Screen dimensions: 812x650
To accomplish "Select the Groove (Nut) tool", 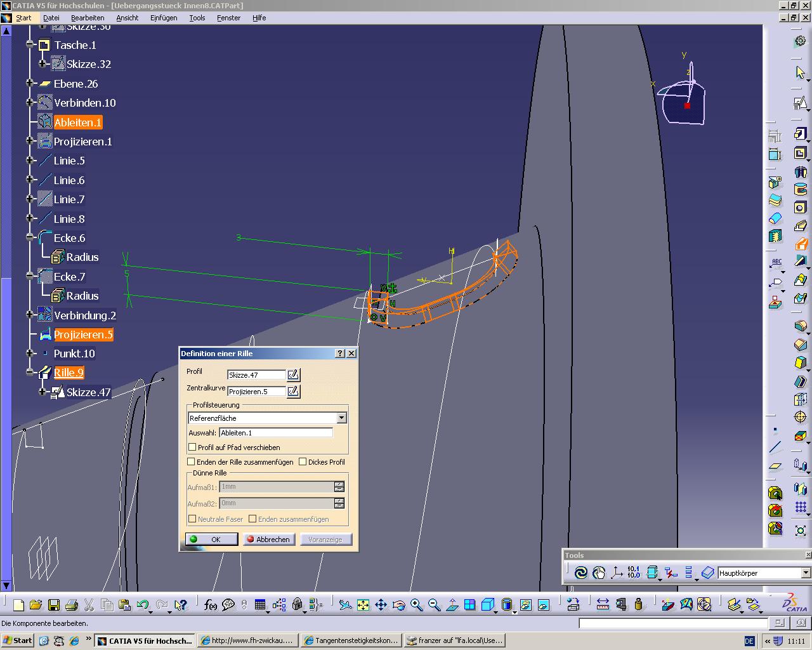I will click(801, 189).
